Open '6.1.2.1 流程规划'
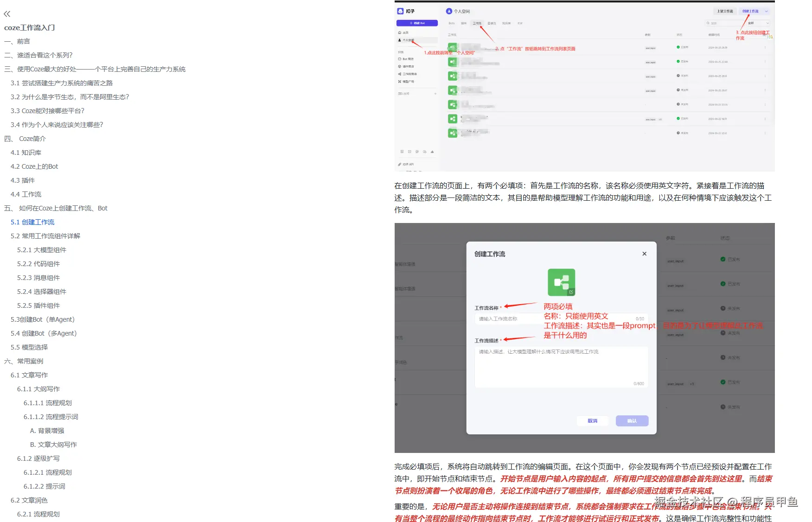 [48, 472]
